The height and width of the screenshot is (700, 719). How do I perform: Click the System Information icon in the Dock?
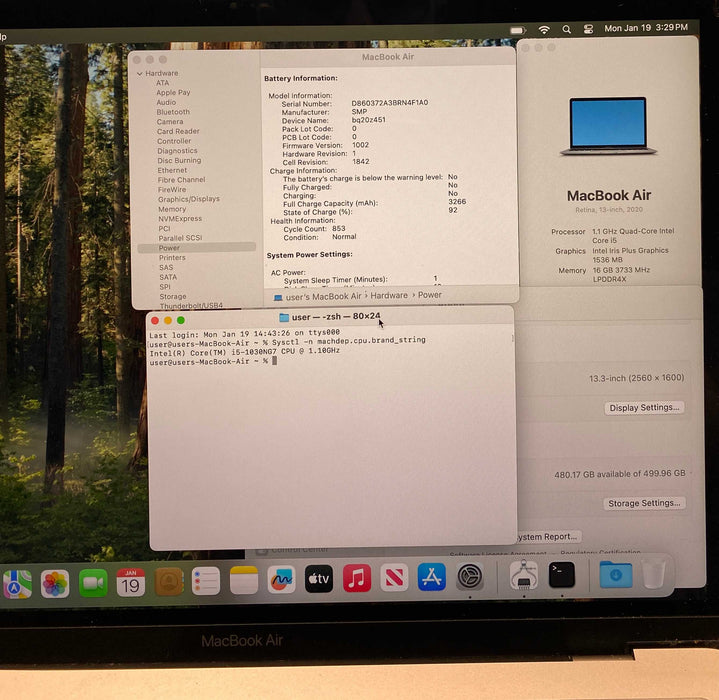524,575
